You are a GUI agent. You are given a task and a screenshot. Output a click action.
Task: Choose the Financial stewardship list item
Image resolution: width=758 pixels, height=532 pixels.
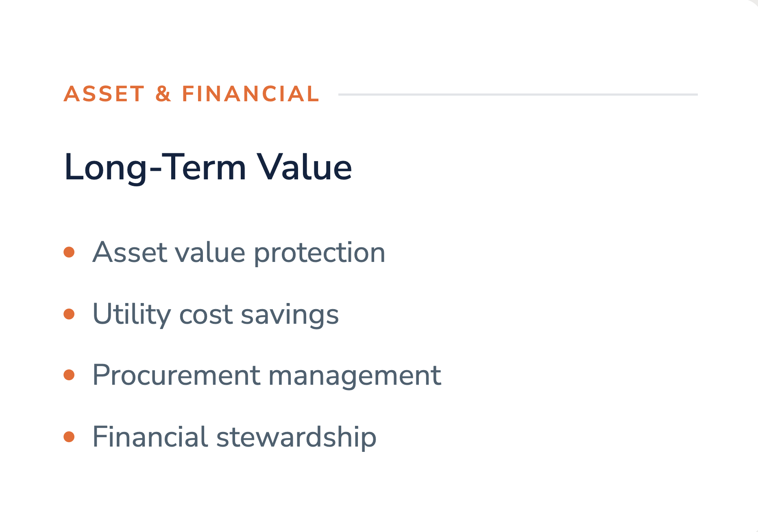point(234,437)
